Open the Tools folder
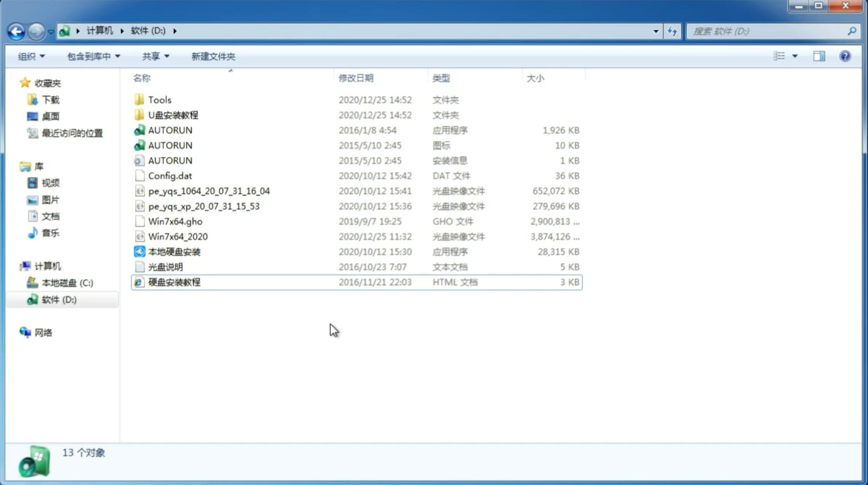 pyautogui.click(x=159, y=99)
